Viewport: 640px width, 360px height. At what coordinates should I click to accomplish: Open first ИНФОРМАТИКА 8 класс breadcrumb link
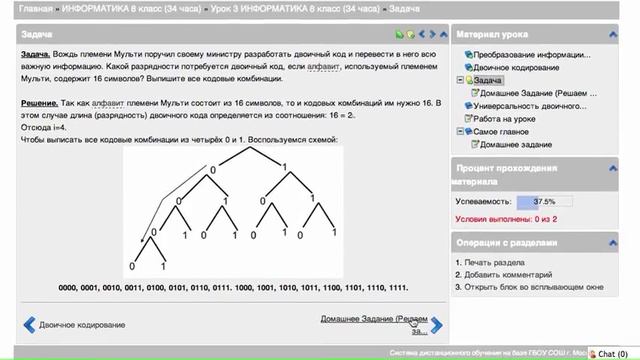point(131,9)
